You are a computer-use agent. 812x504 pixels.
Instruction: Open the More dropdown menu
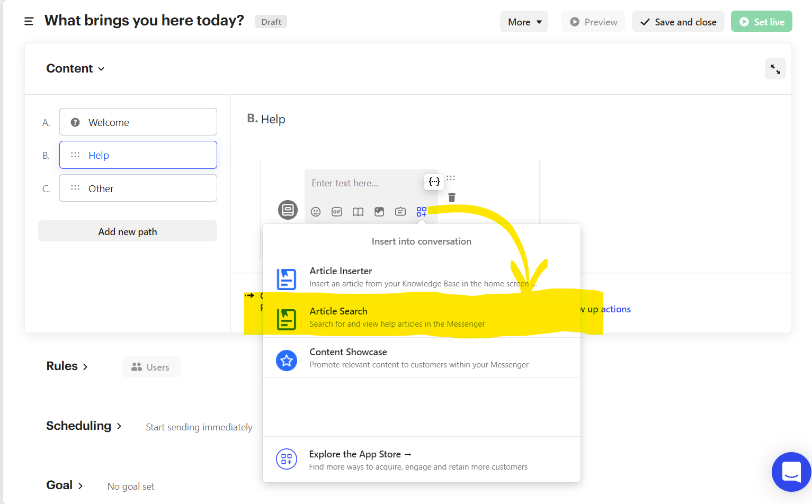pyautogui.click(x=524, y=22)
